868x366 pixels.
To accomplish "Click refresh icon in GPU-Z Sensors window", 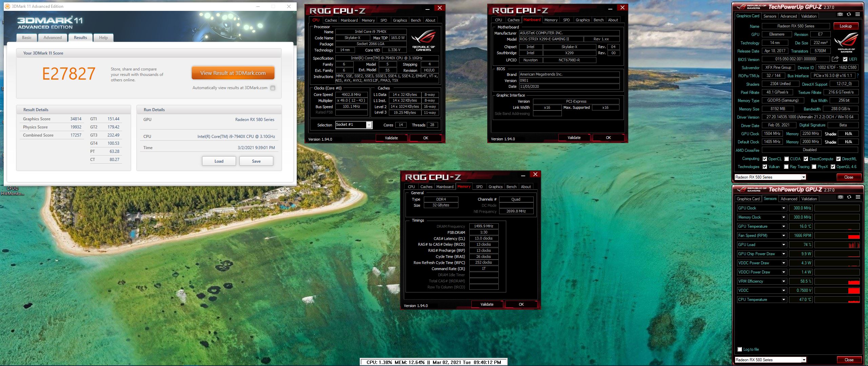I will [x=849, y=197].
